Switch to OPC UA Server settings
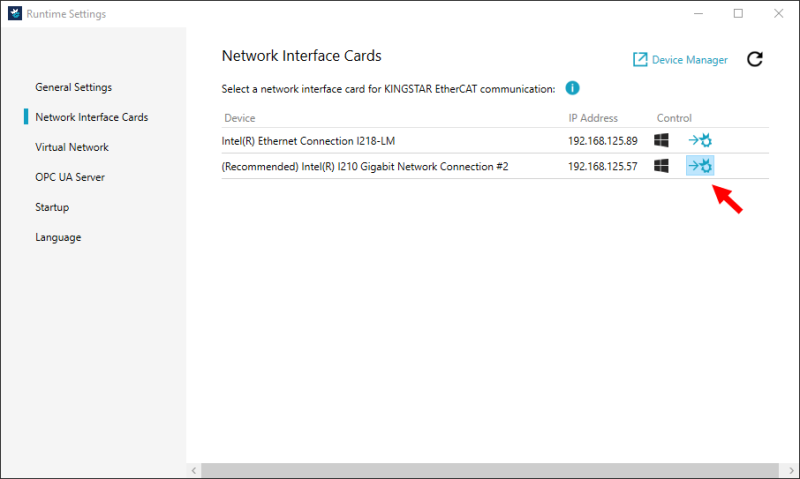800x479 pixels. [70, 177]
